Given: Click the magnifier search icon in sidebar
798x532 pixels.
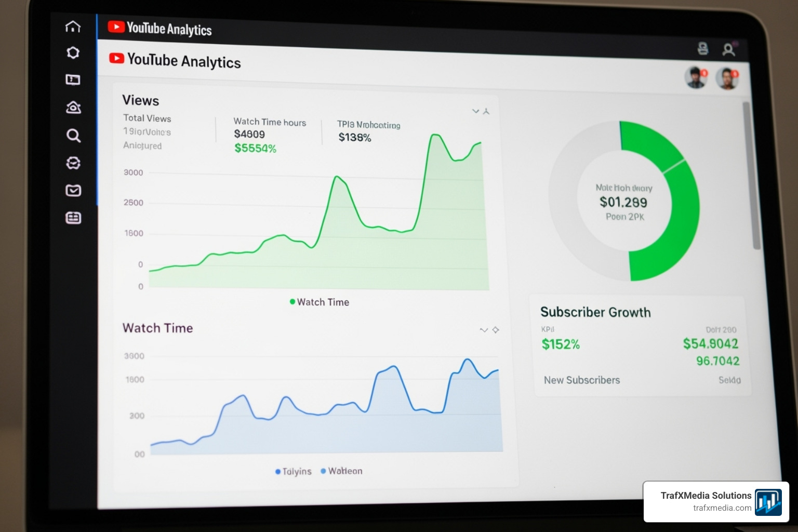Looking at the screenshot, I should (73, 136).
